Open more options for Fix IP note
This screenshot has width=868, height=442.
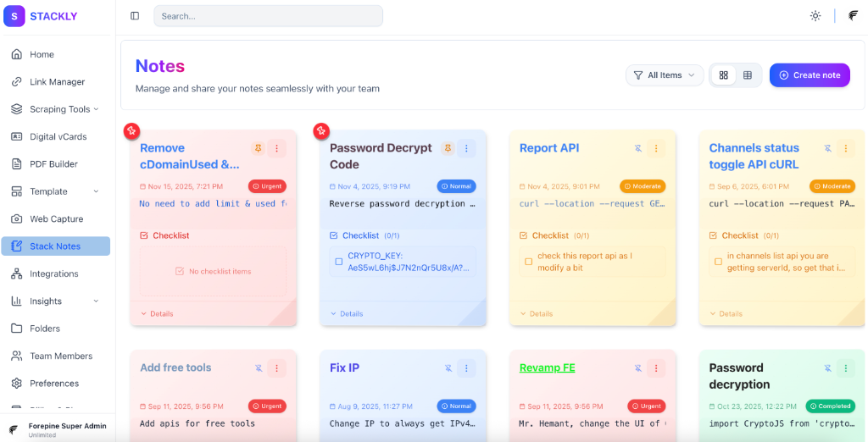(x=467, y=367)
